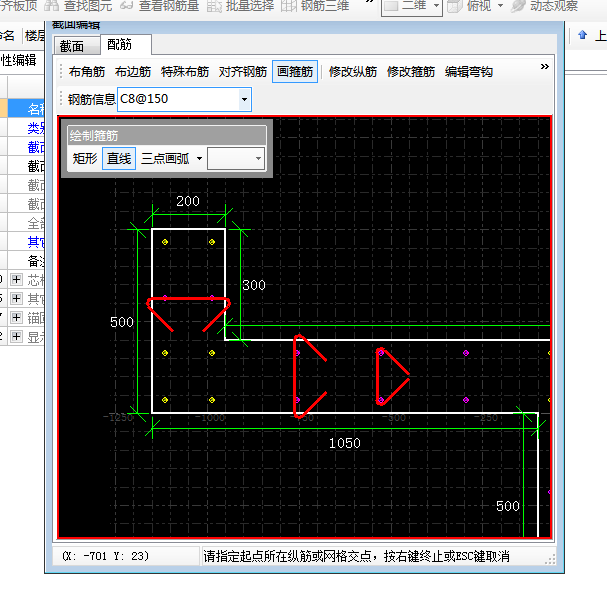Click the left-side 500 dimension label
The height and width of the screenshot is (589, 607).
click(122, 322)
